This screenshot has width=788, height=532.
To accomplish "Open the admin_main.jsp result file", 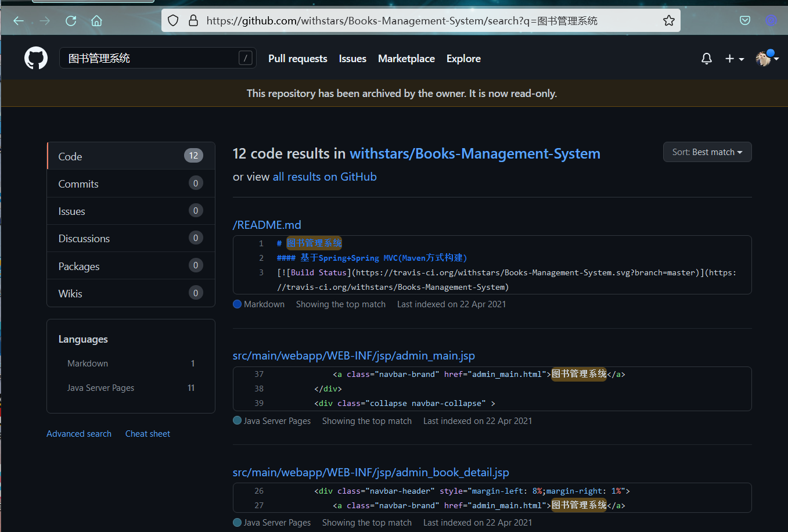I will [354, 355].
